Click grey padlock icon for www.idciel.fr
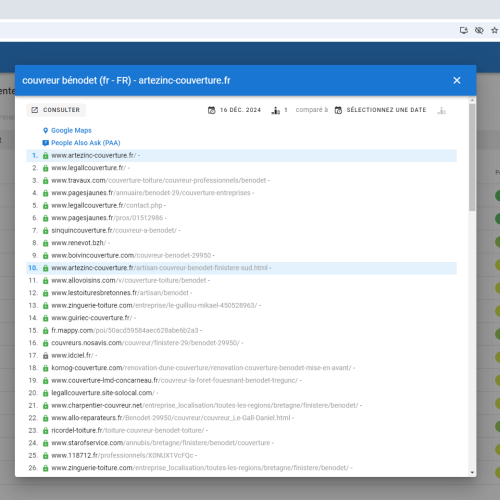 click(46, 356)
